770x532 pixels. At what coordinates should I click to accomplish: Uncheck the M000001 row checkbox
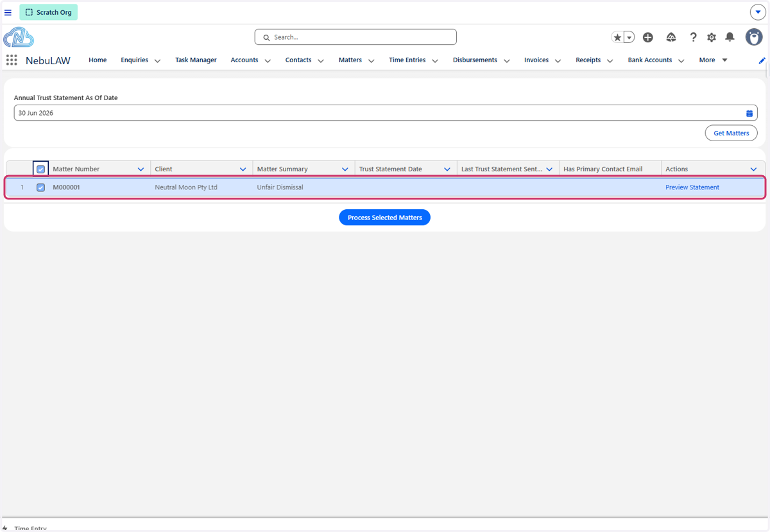41,187
